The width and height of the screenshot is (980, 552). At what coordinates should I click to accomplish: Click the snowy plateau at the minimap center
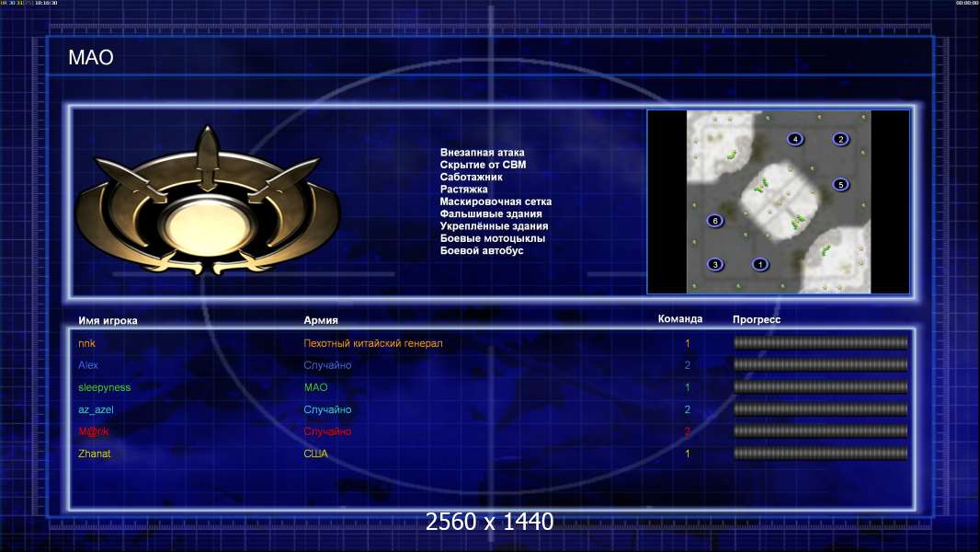pyautogui.click(x=780, y=201)
